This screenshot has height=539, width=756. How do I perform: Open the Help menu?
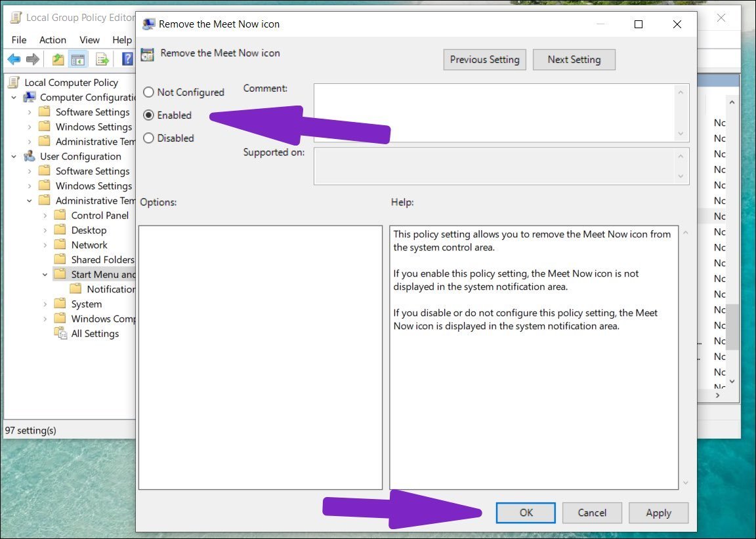tap(122, 39)
